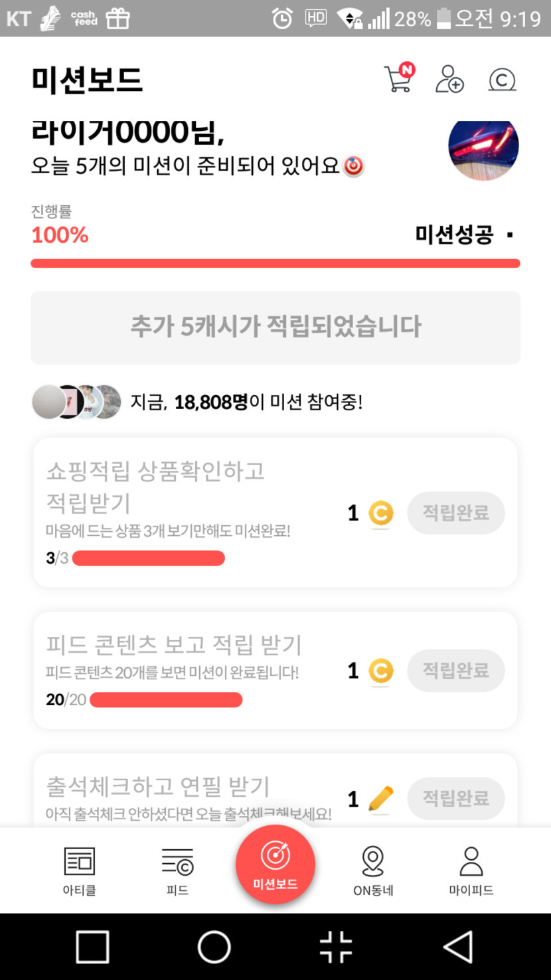Viewport: 551px width, 980px height.
Task: Go to the 마이피드 tab
Action: coord(471,871)
